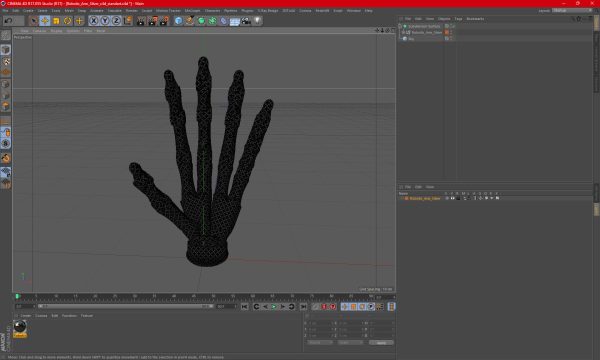Screen dimensions: 600x360
Task: Select the spline Pen tool
Action: pos(189,21)
